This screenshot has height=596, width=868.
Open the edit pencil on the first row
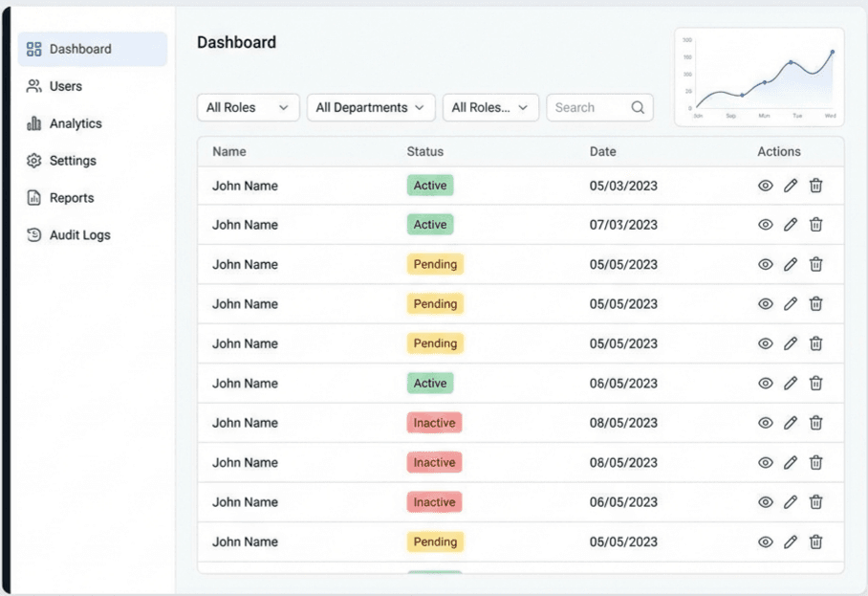[791, 185]
